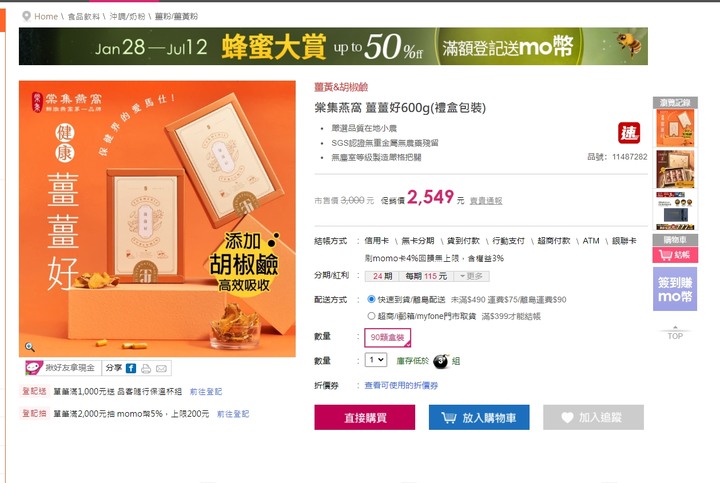Share product via Facebook icon
This screenshot has height=483, width=720.
131,368
